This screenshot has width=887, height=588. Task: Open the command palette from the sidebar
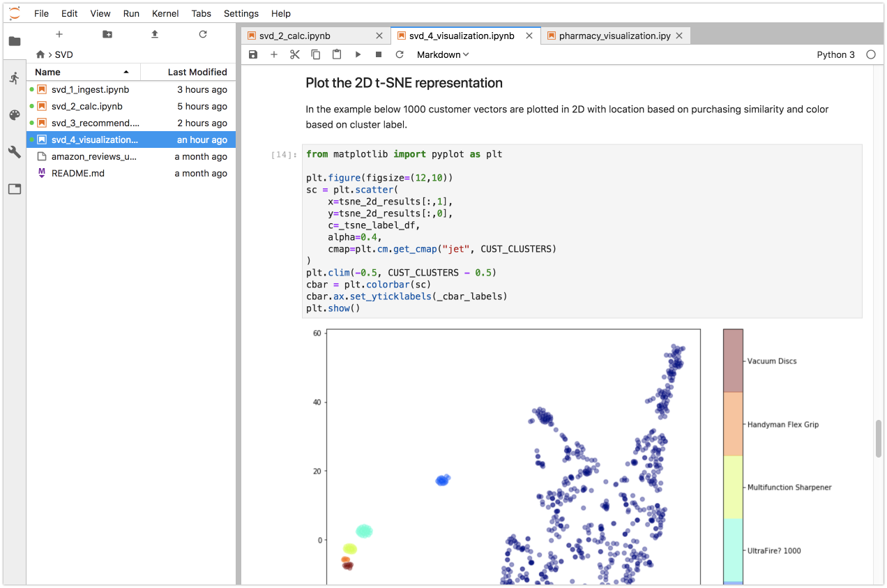[x=15, y=115]
